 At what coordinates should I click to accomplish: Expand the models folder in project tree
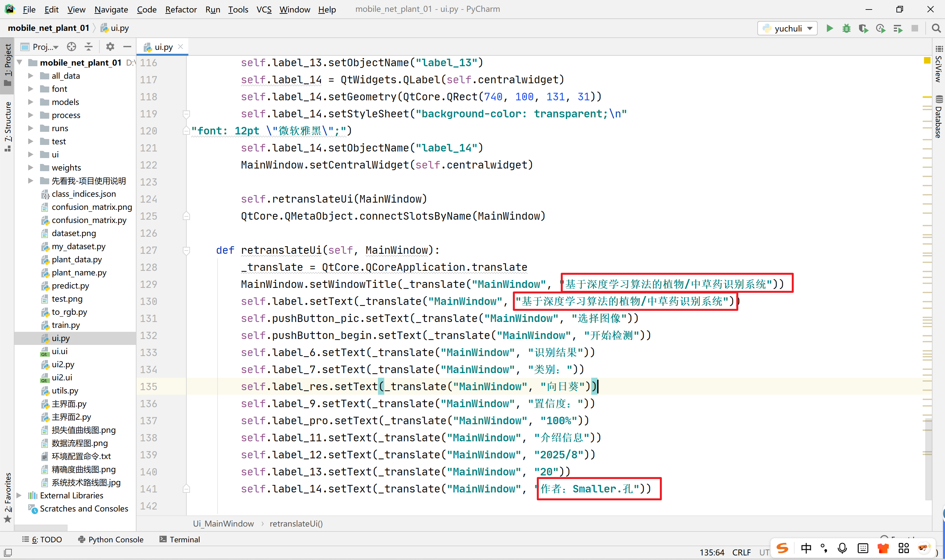point(31,102)
